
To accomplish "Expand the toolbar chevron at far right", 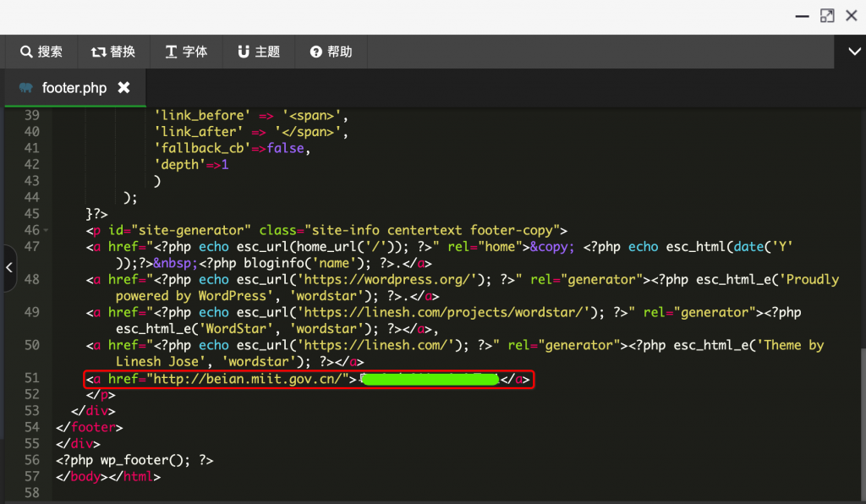I will 853,52.
